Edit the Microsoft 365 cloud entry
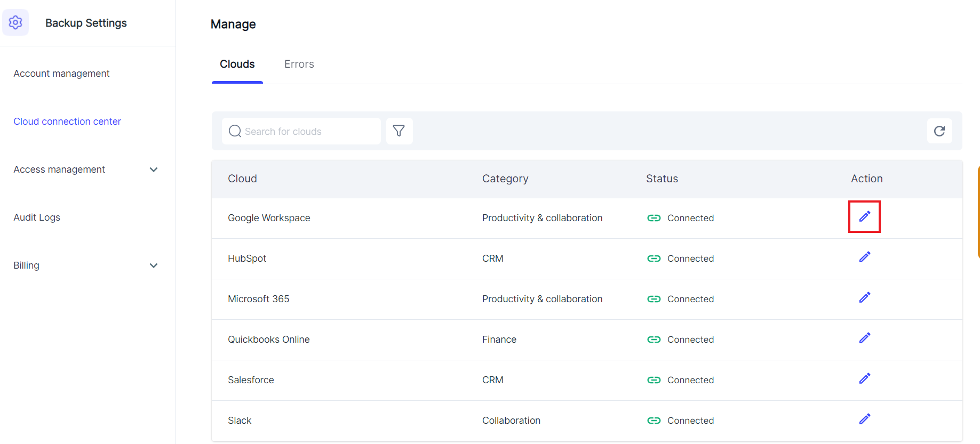The image size is (980, 444). (864, 297)
